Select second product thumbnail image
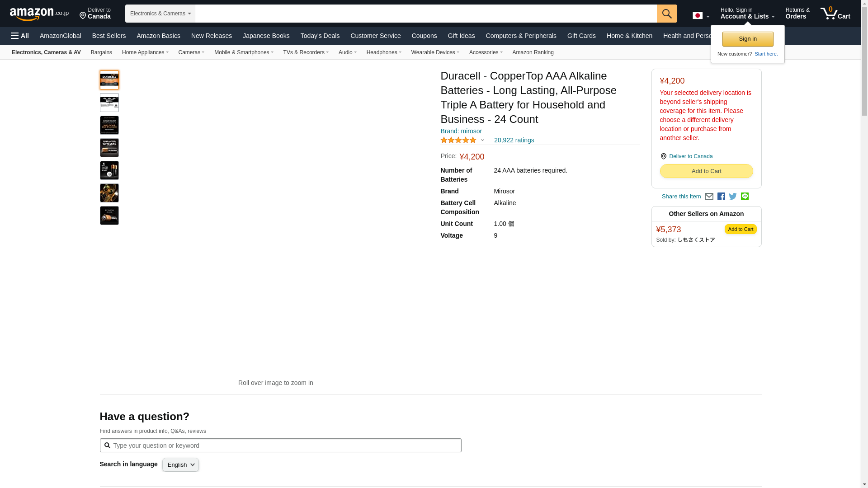The height and width of the screenshot is (488, 868). point(109,103)
